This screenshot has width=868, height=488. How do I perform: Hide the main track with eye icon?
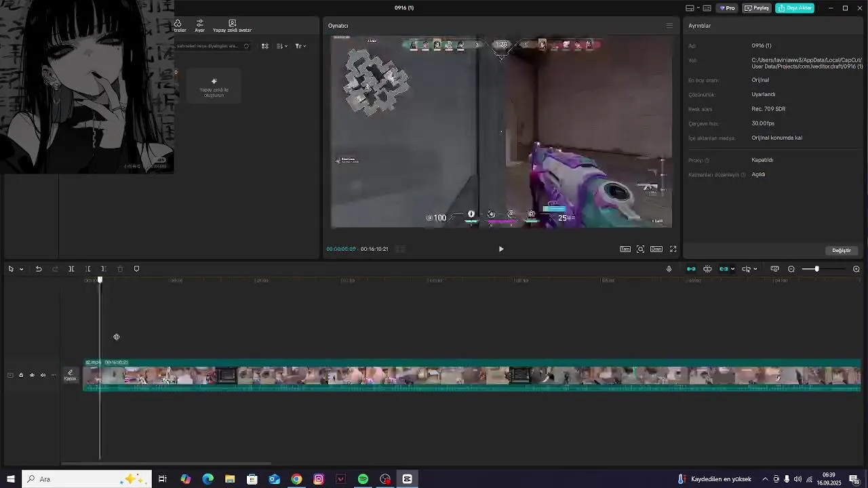(x=32, y=375)
